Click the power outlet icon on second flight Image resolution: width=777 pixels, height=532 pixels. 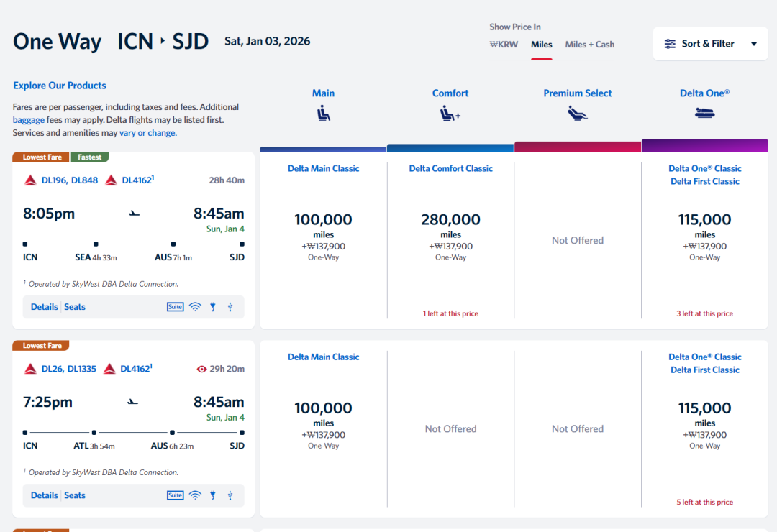pos(213,495)
